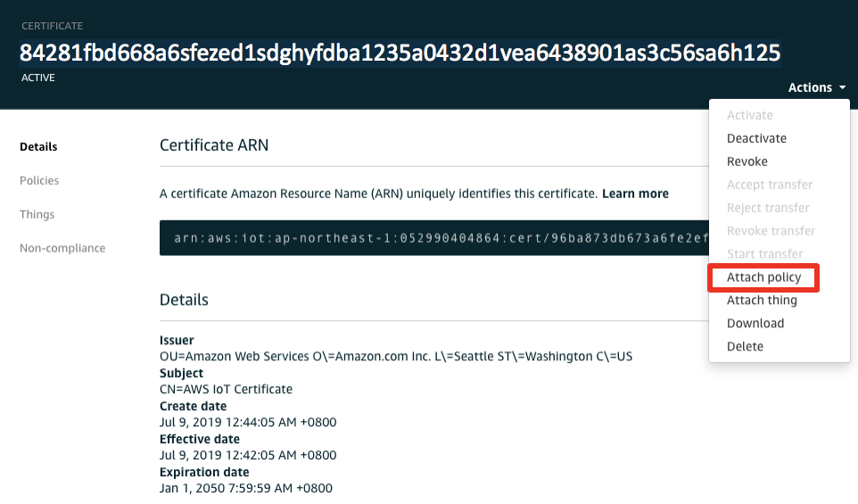Open the Learn more link
The width and height of the screenshot is (858, 504).
coord(635,194)
